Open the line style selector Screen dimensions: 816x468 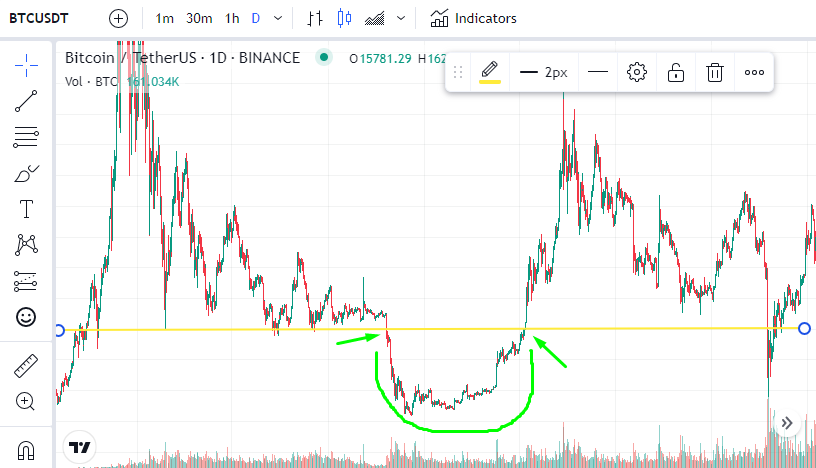coord(597,72)
